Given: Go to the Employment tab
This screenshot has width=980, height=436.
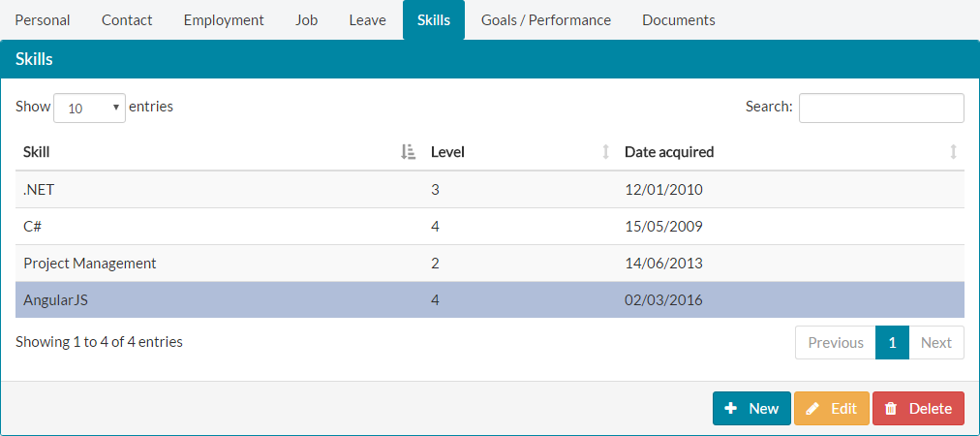Looking at the screenshot, I should [x=224, y=20].
